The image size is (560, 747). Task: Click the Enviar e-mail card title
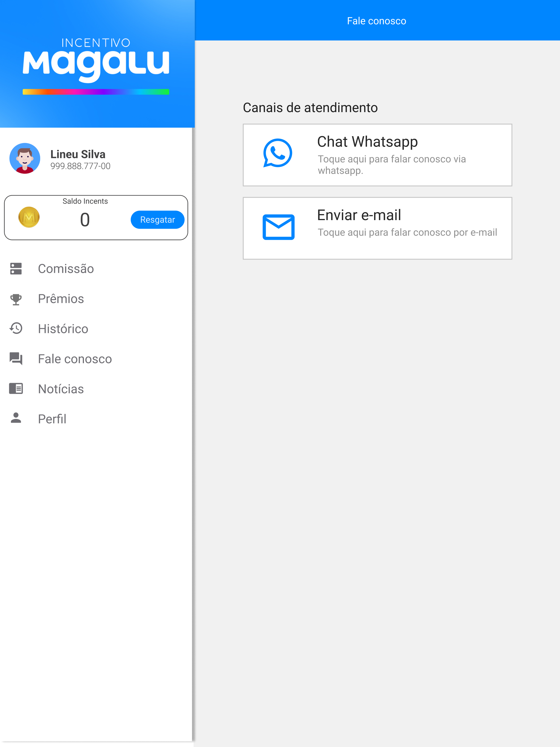click(x=359, y=215)
